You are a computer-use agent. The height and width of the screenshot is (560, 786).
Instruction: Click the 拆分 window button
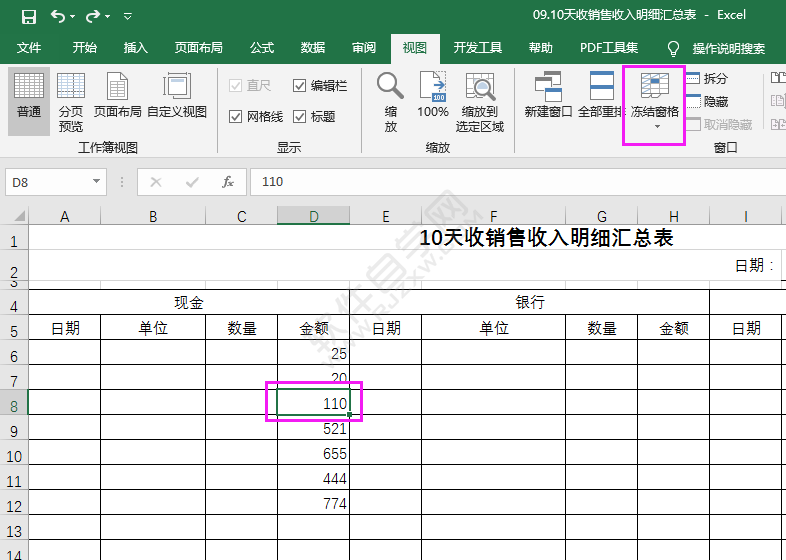(707, 78)
